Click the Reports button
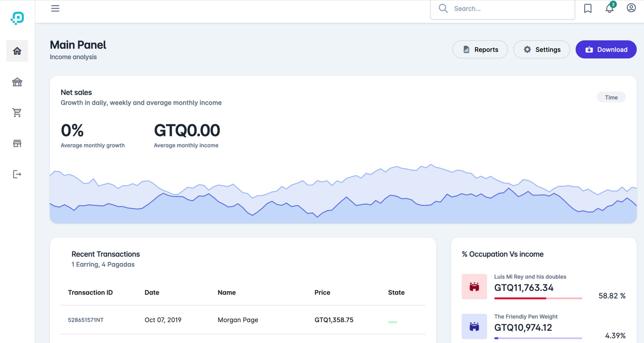This screenshot has width=644, height=343. [480, 49]
